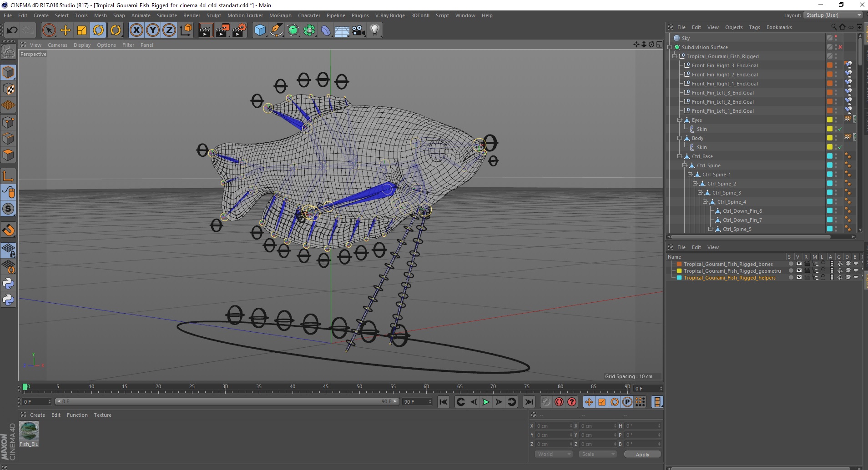868x470 pixels.
Task: Click the Apply button
Action: point(642,455)
